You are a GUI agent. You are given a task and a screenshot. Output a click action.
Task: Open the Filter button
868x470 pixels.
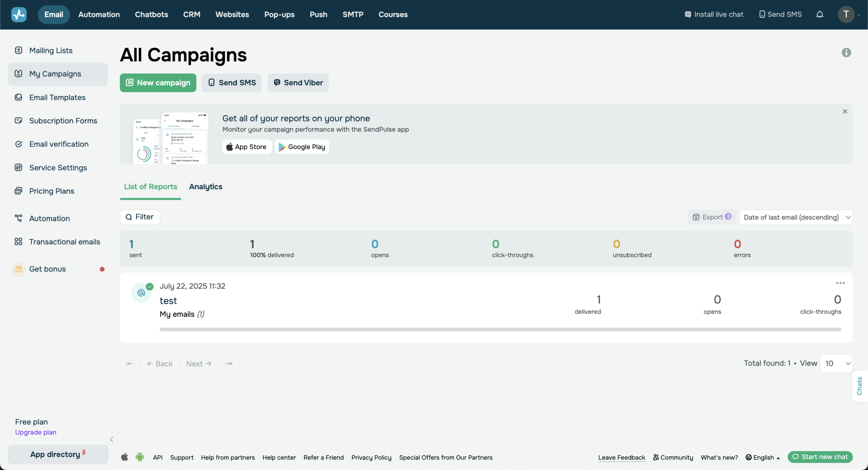140,217
